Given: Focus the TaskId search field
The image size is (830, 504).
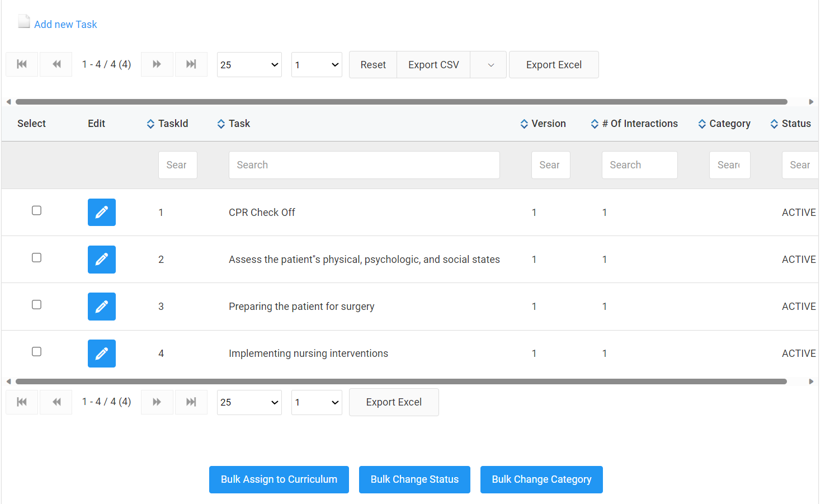Looking at the screenshot, I should pos(178,165).
